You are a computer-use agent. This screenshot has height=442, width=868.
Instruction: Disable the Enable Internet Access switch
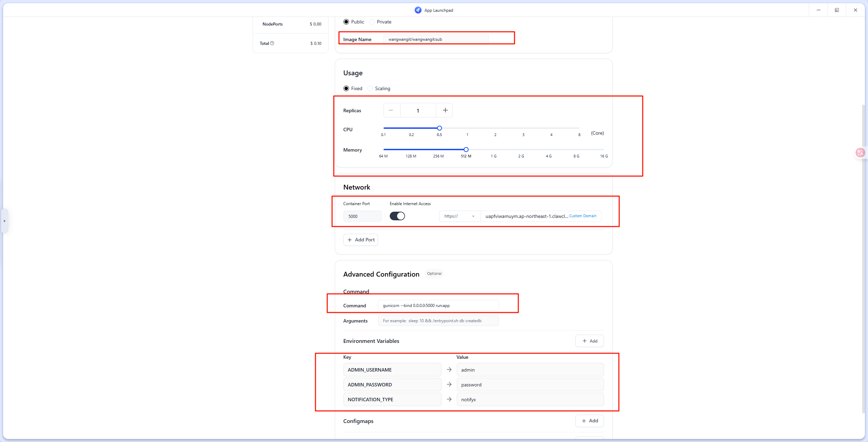click(x=397, y=216)
